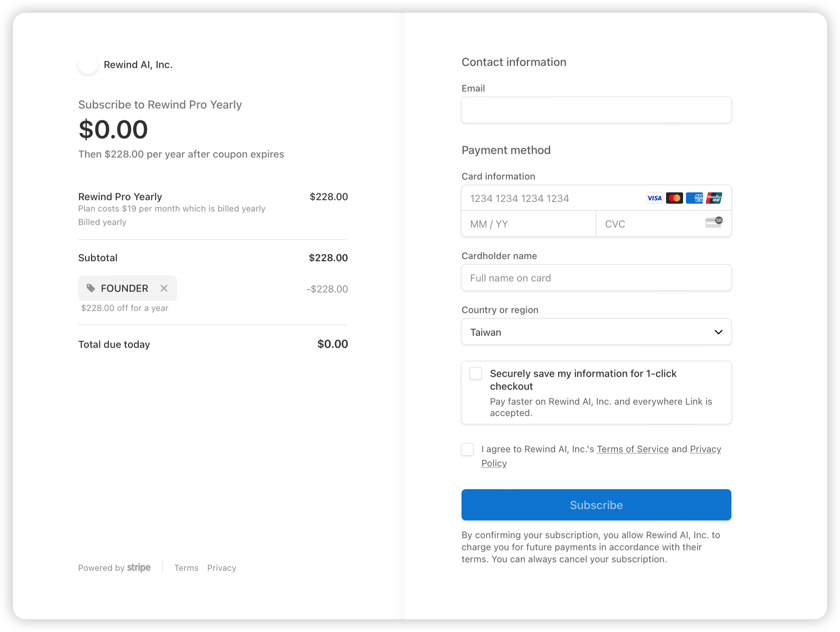Open the Stripe logo link
Image resolution: width=840 pixels, height=632 pixels.
[138, 568]
